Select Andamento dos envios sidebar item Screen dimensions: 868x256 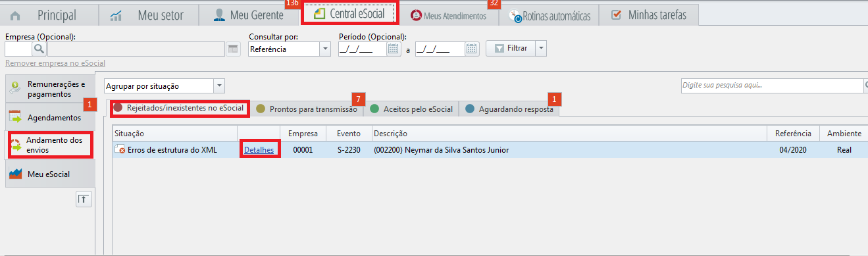coord(50,145)
